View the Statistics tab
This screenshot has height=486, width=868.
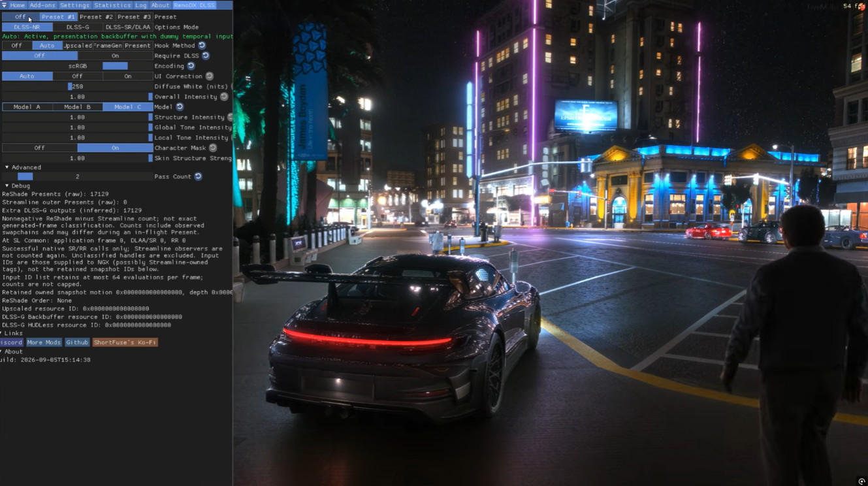tap(112, 5)
